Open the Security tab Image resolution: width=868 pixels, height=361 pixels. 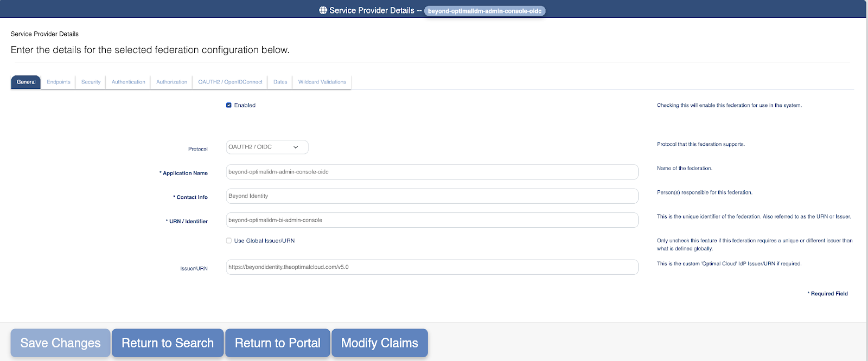[x=91, y=82]
